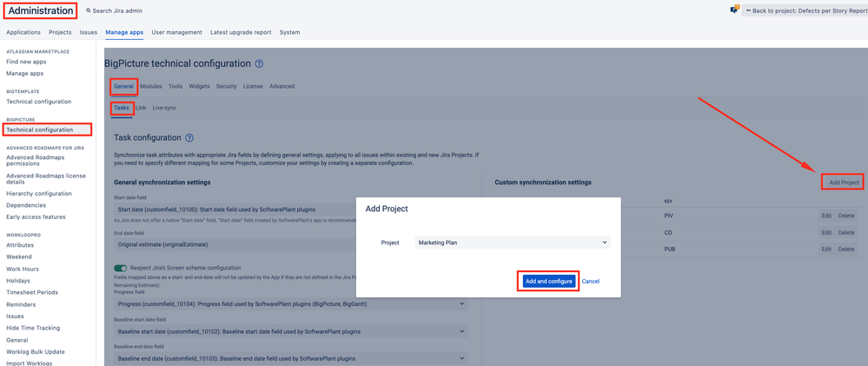This screenshot has width=868, height=366.
Task: Open Work Hours sidebar link
Action: click(22, 269)
